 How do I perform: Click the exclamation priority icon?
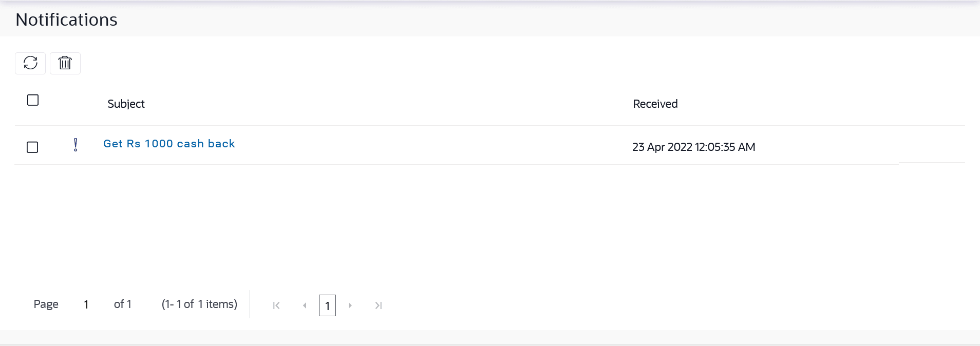(x=76, y=145)
